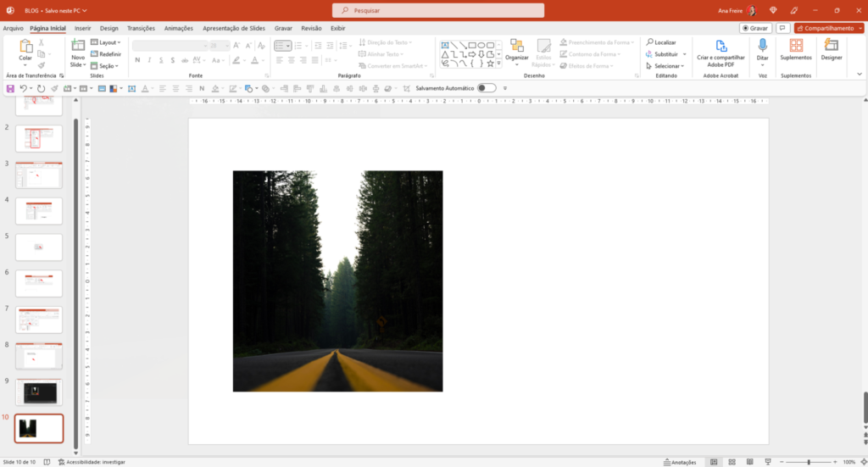
Task: Switch to the Animações tab
Action: point(178,28)
